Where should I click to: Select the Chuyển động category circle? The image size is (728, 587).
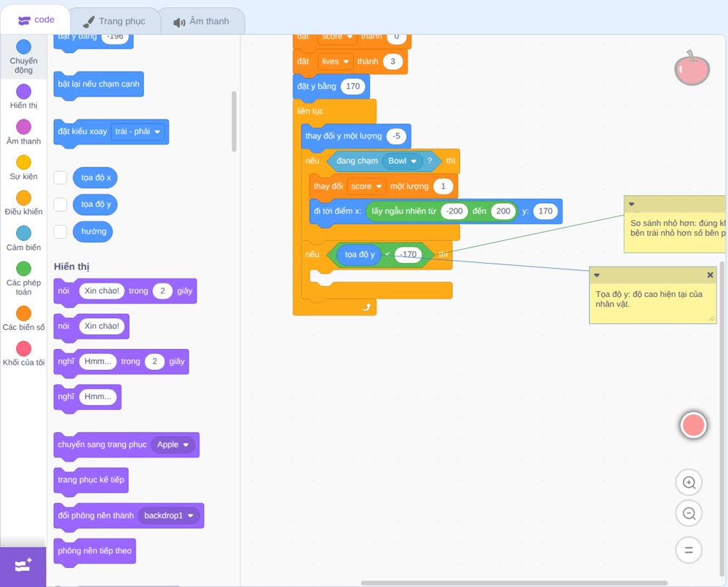24,47
